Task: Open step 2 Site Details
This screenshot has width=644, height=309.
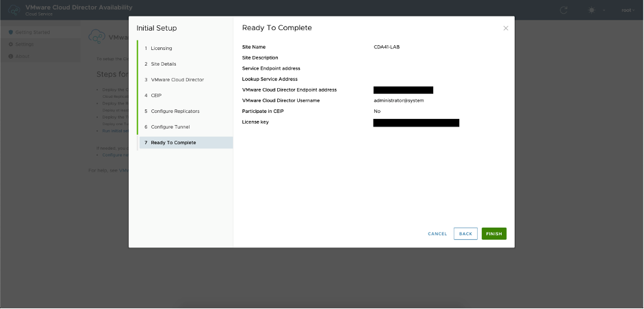Action: pyautogui.click(x=164, y=64)
